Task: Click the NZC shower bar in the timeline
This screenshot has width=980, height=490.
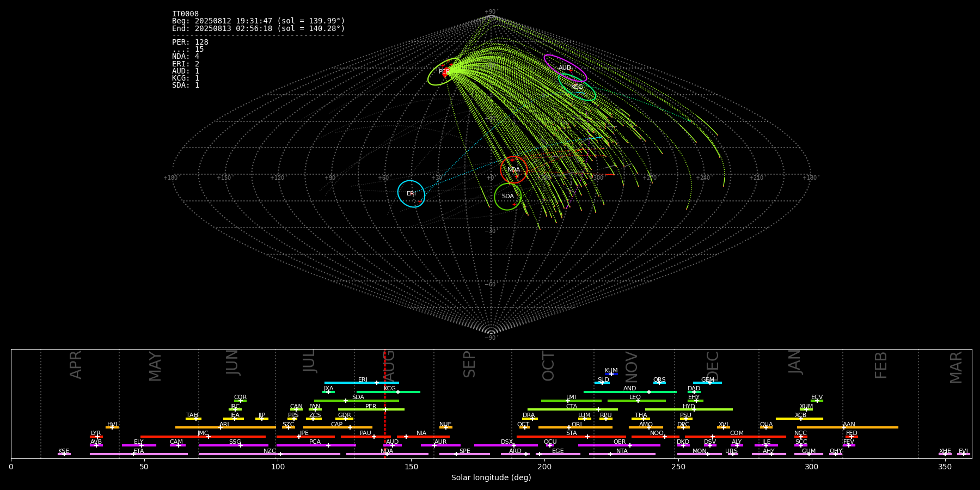Action: pyautogui.click(x=269, y=454)
